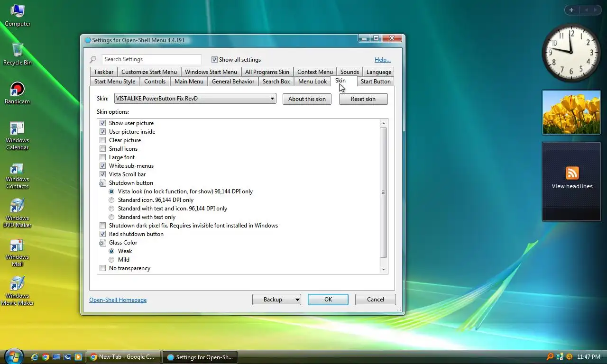Click the Search Settings input field
This screenshot has width=607, height=364.
(151, 59)
